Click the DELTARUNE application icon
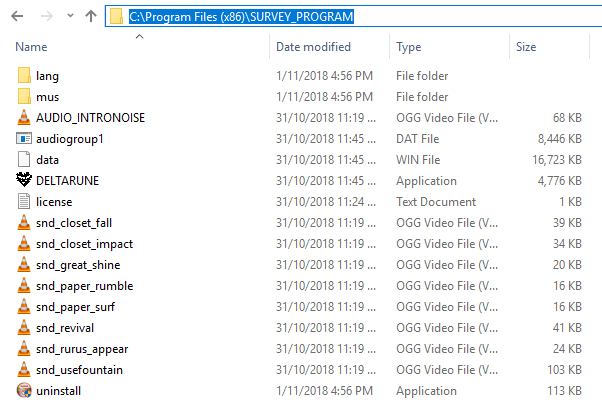Viewport: 602px width, 412px height. (x=24, y=180)
